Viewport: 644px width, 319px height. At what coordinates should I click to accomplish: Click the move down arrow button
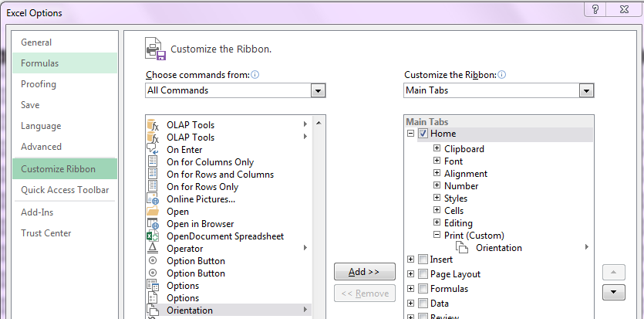pos(614,292)
